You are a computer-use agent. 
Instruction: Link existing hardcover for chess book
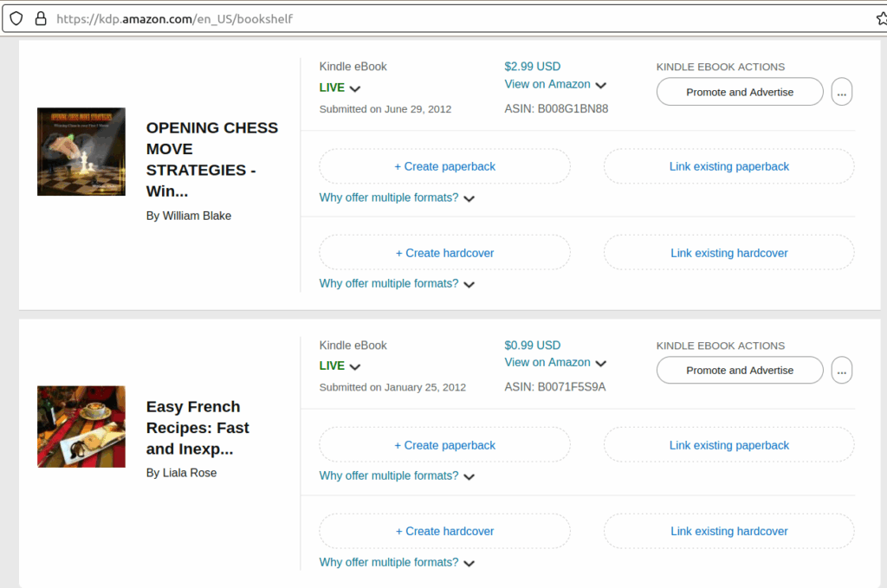pyautogui.click(x=728, y=253)
